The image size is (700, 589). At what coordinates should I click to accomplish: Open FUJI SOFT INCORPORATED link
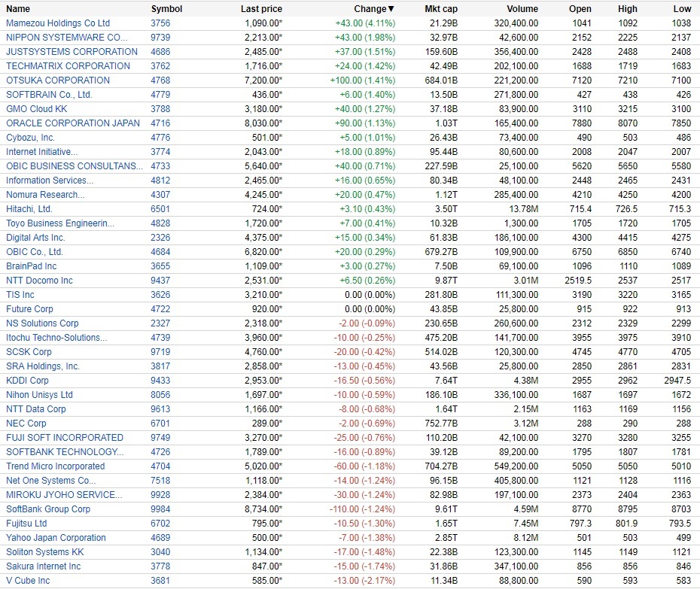click(x=65, y=437)
